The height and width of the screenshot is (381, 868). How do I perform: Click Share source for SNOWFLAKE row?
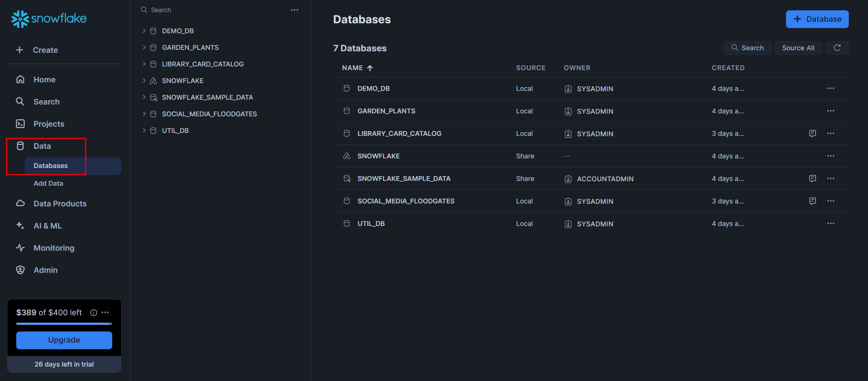click(525, 156)
